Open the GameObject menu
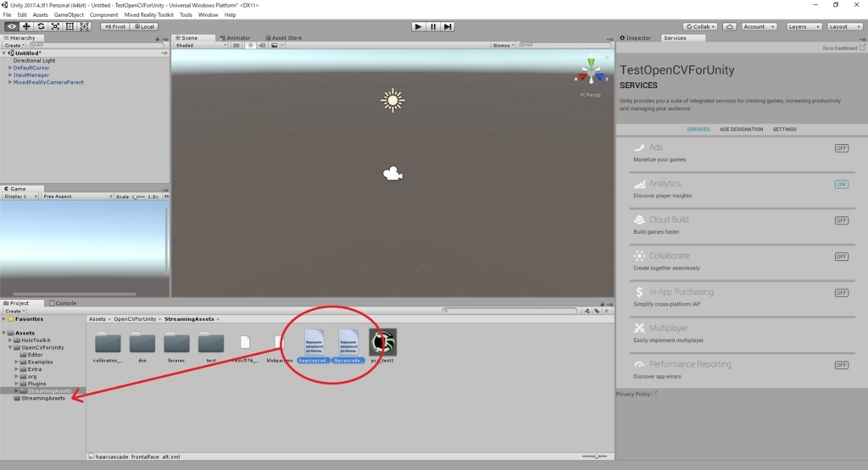The width and height of the screenshot is (868, 470). pos(69,15)
